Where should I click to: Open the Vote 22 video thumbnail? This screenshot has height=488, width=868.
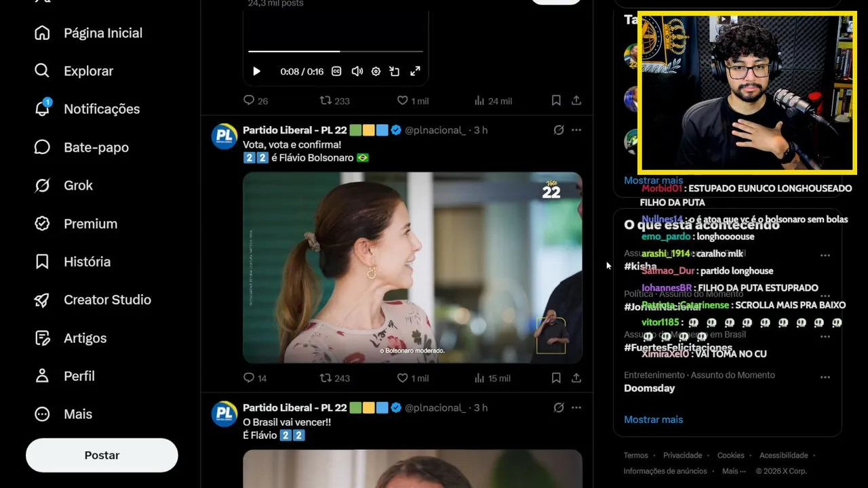(412, 268)
